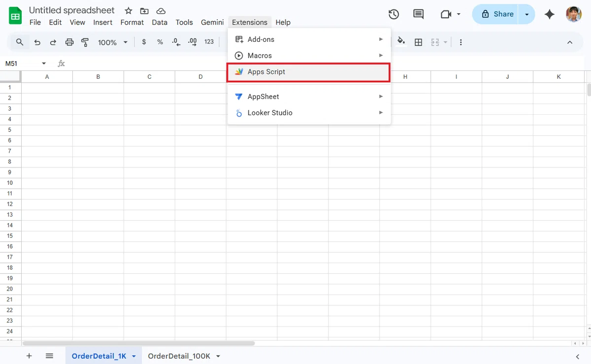Click the search the menus magnifier icon
The height and width of the screenshot is (364, 591).
[20, 42]
